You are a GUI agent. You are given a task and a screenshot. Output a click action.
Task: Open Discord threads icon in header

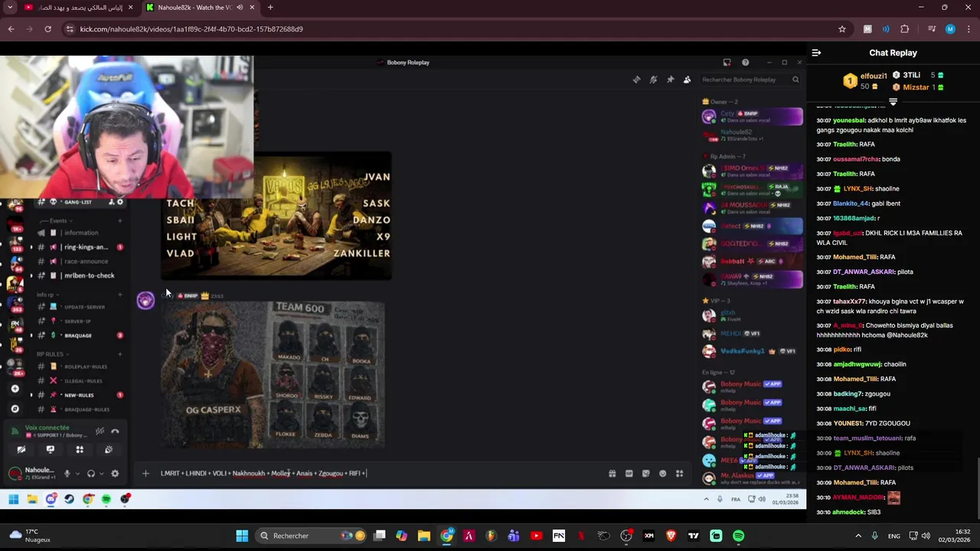(637, 80)
